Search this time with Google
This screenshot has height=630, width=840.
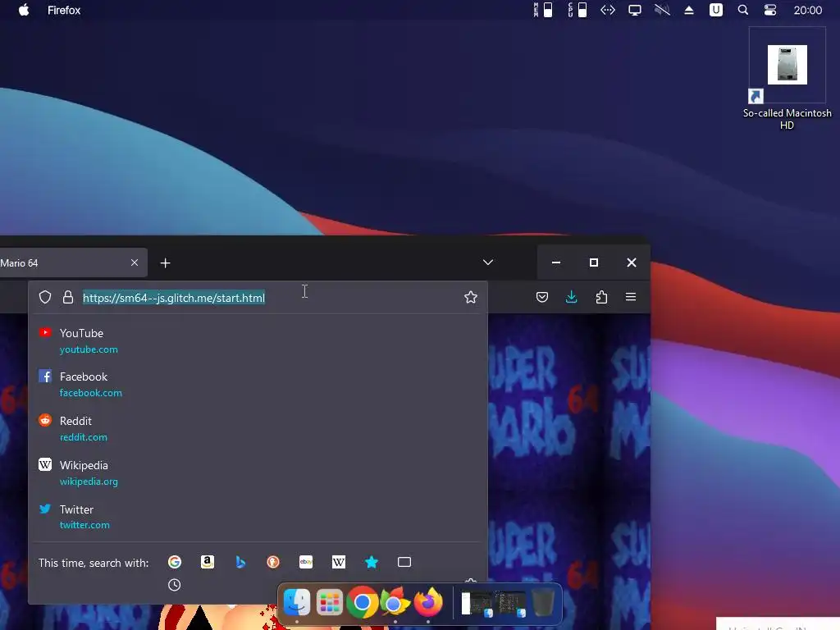175,562
